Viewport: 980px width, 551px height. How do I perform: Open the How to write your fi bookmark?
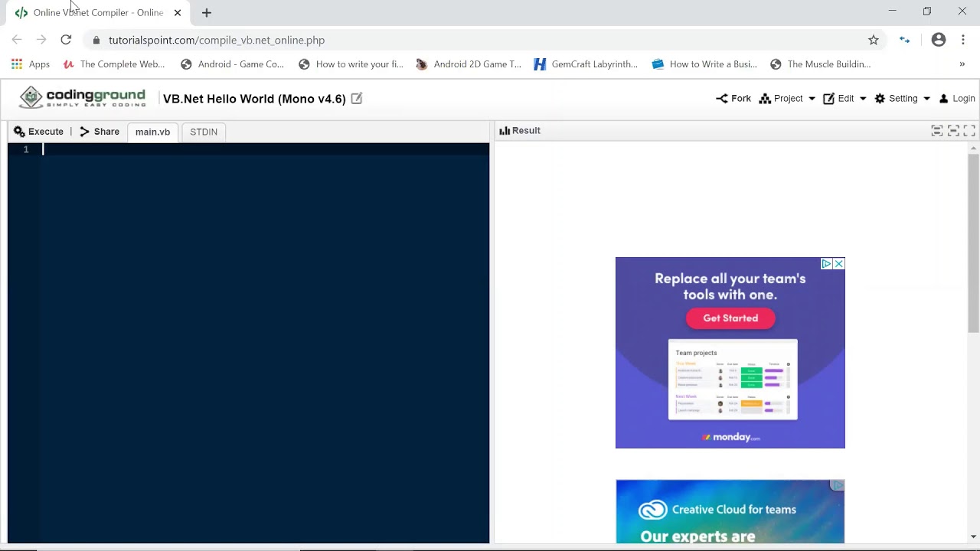point(351,64)
